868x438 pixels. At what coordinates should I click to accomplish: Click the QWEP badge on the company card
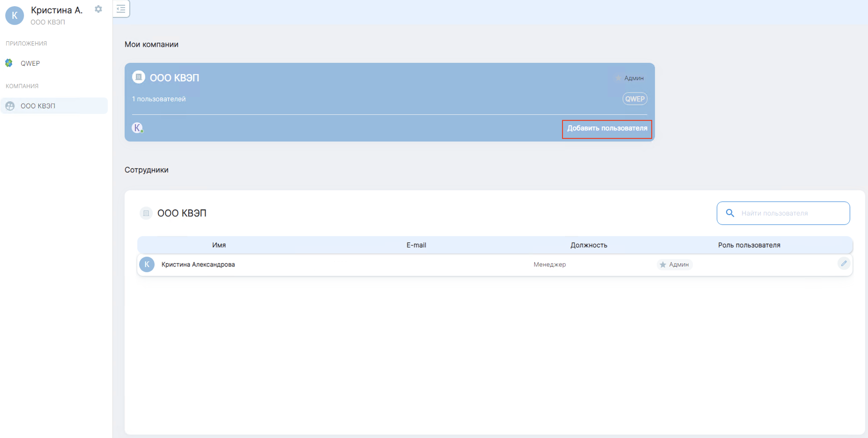635,99
